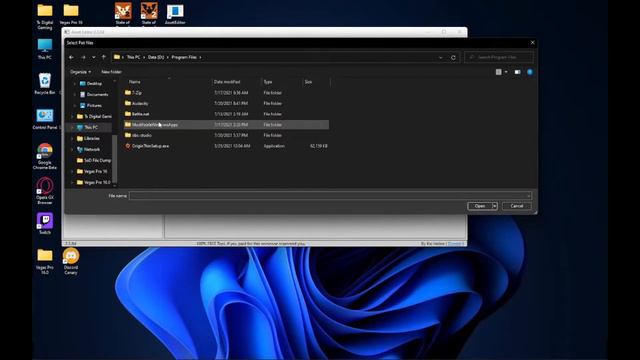Expand the File name dropdown arrow

coord(529,196)
